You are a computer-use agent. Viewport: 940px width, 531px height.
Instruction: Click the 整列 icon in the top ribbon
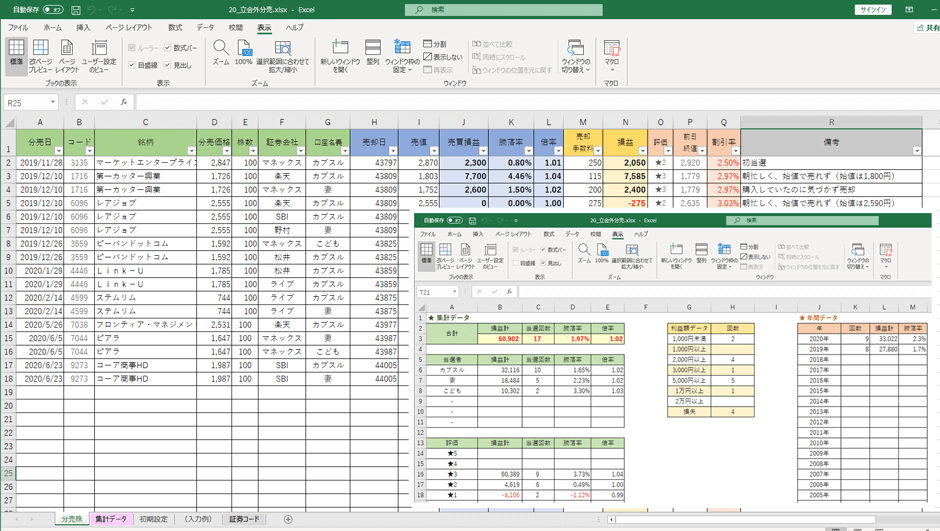click(372, 53)
